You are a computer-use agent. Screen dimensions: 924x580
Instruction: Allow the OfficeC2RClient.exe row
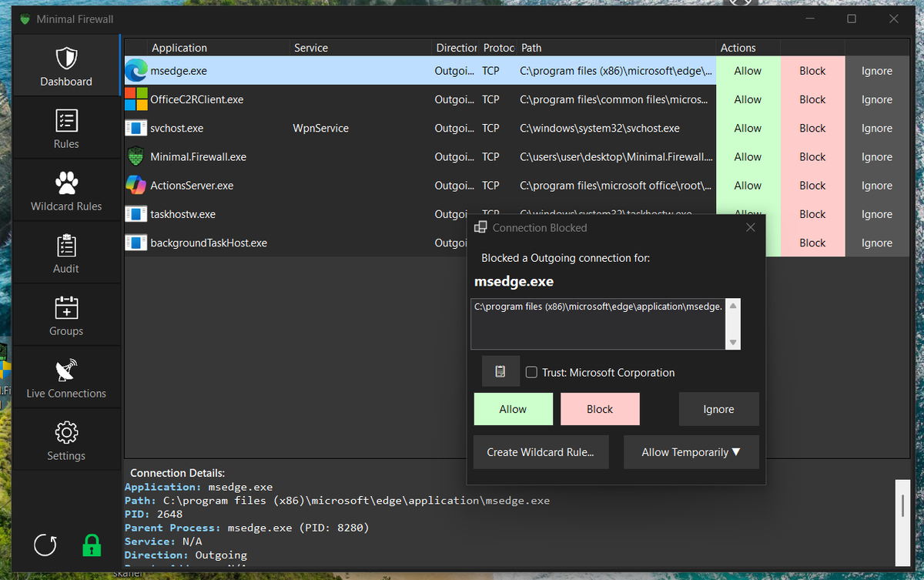pyautogui.click(x=748, y=99)
